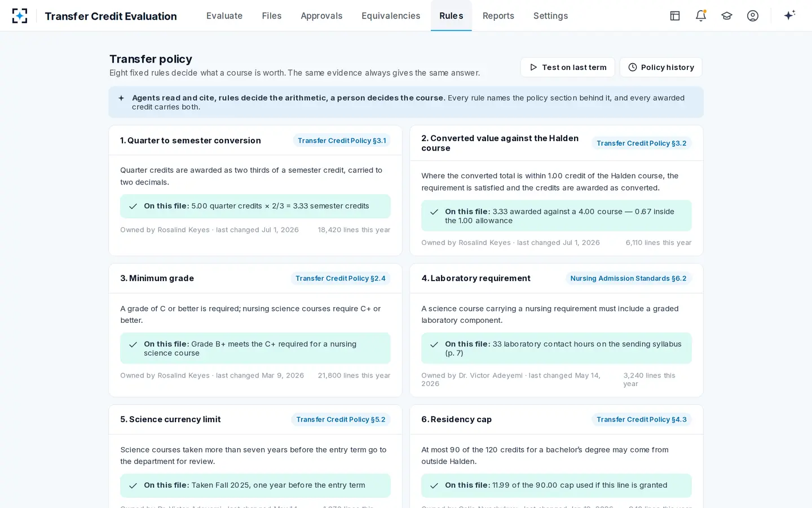Click the "6. Residency cap" heading

[x=457, y=419]
